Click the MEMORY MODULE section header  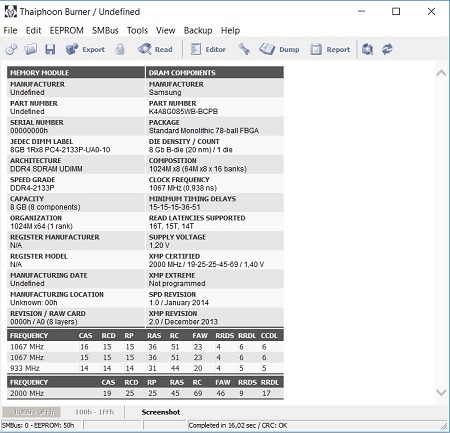pos(76,72)
